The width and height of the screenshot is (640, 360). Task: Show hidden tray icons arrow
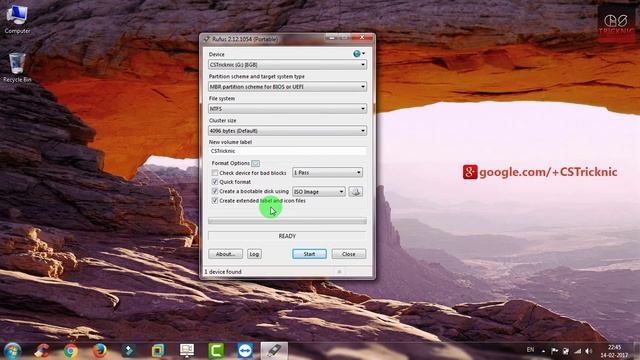tap(543, 351)
